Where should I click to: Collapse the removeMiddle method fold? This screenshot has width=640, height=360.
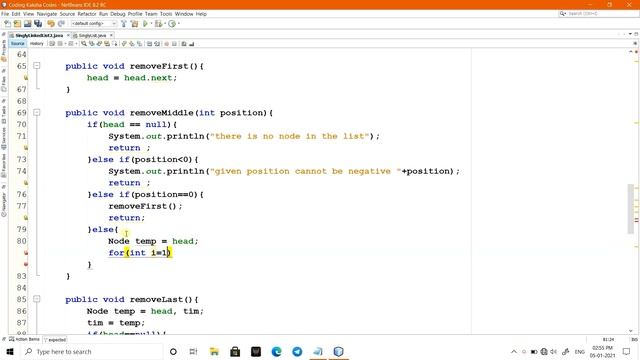point(37,112)
